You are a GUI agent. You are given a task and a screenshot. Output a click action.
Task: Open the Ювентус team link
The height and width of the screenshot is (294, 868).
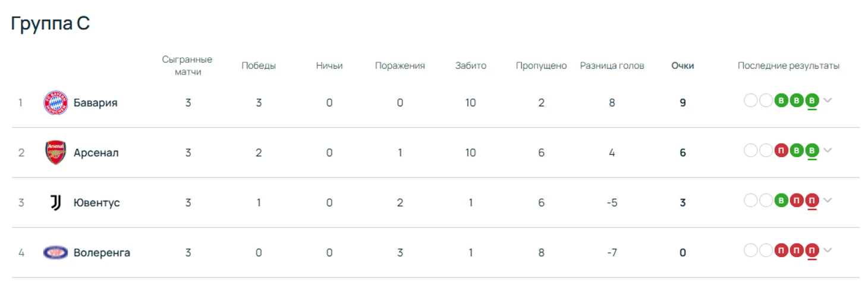click(96, 202)
